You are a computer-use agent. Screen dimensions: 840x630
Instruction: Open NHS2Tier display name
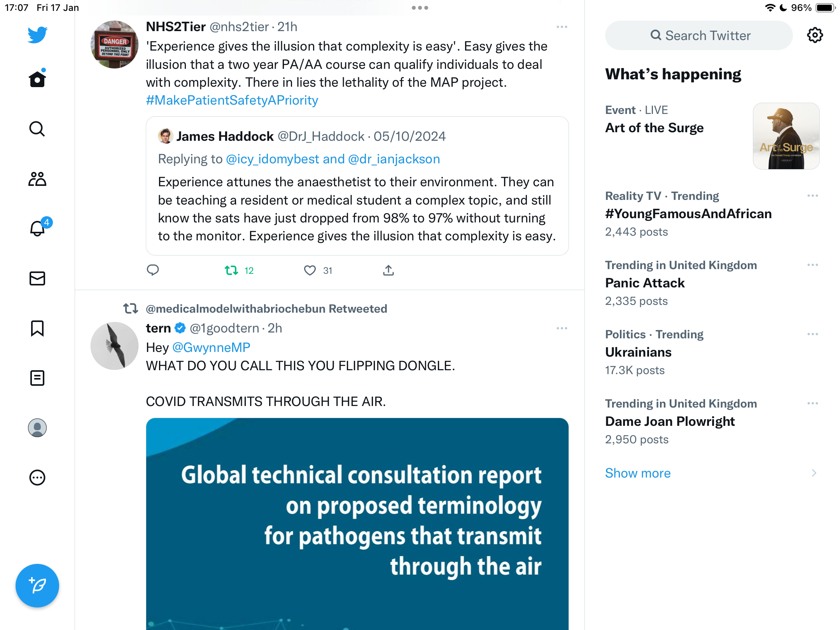pyautogui.click(x=176, y=27)
